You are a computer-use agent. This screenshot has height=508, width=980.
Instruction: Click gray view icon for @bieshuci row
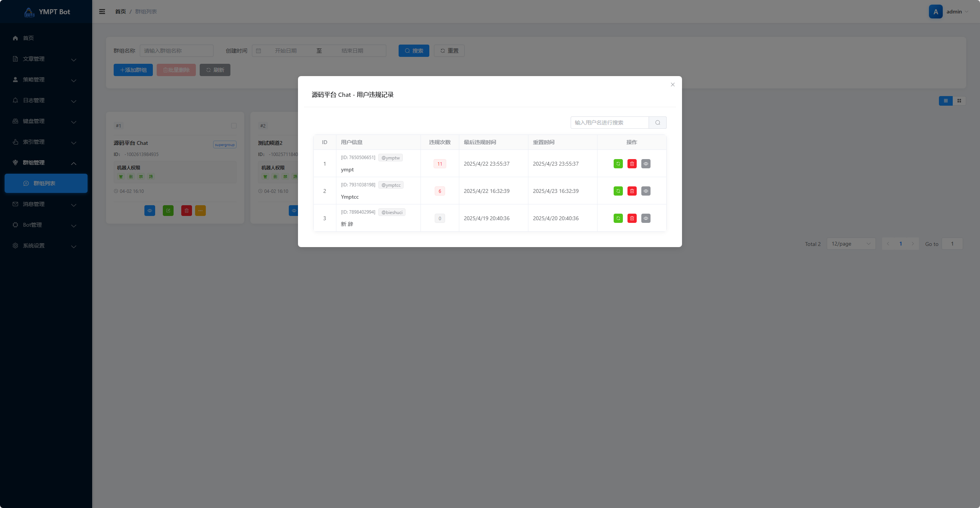pos(646,218)
